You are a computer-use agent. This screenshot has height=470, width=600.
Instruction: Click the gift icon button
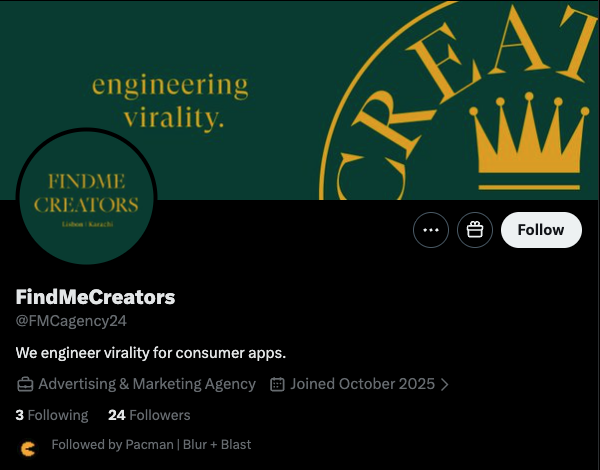(475, 230)
